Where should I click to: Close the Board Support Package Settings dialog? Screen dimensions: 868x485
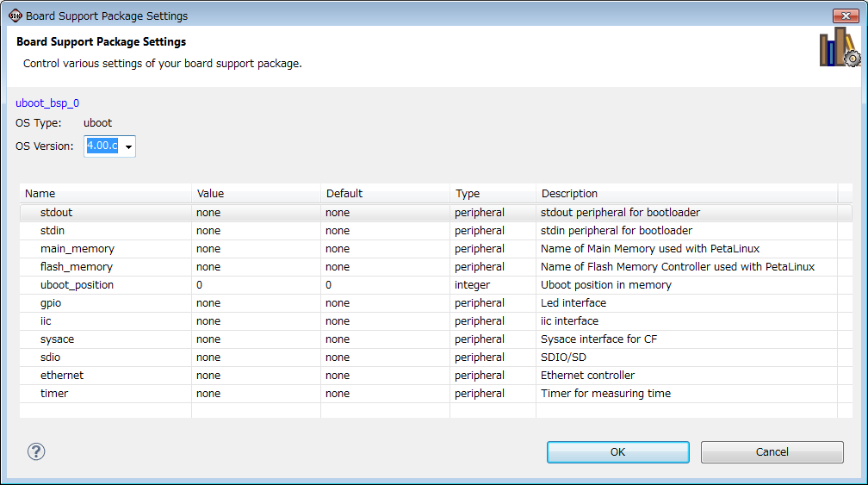(x=843, y=16)
